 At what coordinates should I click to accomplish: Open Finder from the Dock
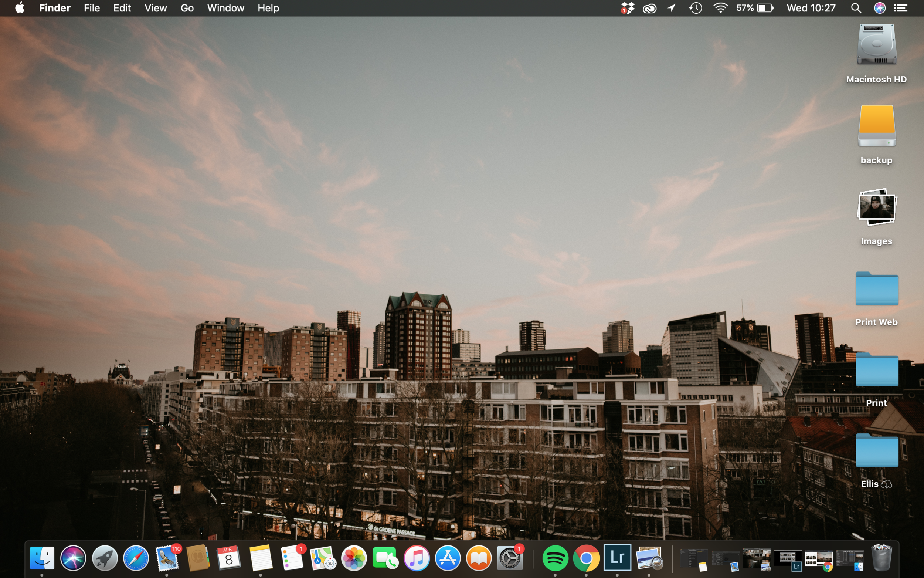(42, 558)
